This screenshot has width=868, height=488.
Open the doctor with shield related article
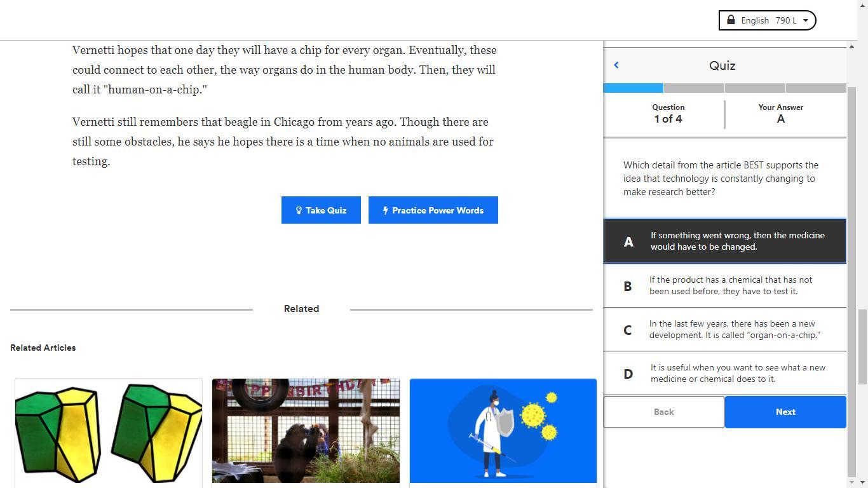pyautogui.click(x=503, y=432)
